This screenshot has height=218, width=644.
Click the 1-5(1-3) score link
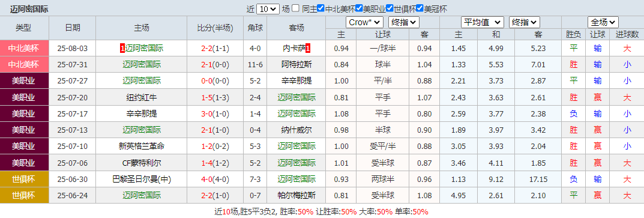215,97
